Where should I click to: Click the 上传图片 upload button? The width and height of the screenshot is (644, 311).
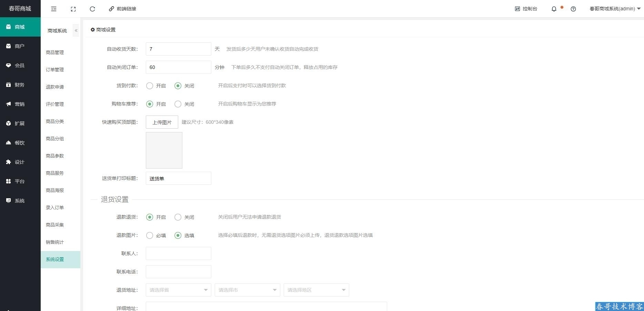click(162, 122)
